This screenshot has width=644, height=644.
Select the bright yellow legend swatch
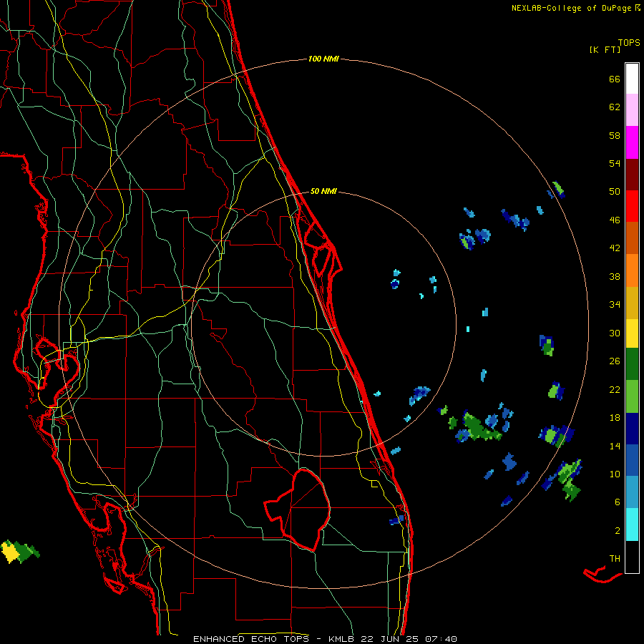pos(632,333)
